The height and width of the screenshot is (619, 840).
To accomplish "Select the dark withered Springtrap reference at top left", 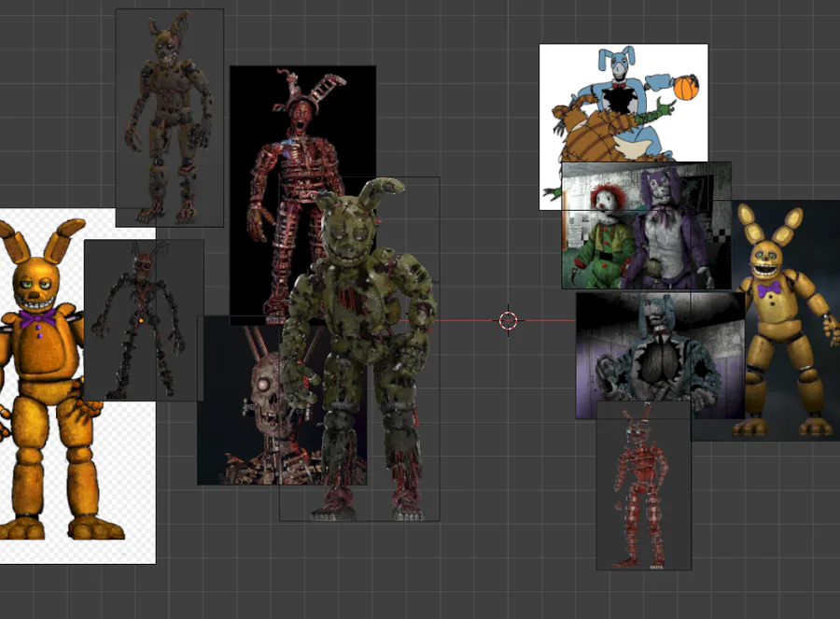I will [169, 118].
